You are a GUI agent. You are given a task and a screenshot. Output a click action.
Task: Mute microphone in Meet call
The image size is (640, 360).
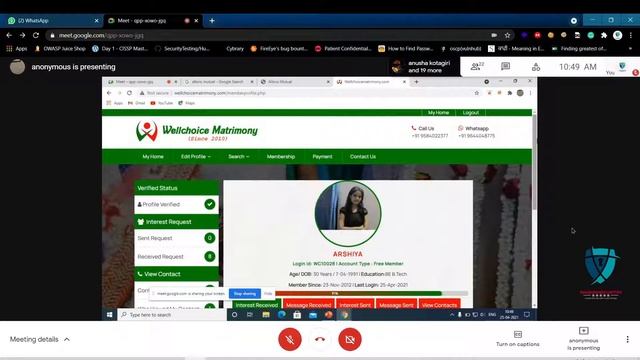coord(290,339)
